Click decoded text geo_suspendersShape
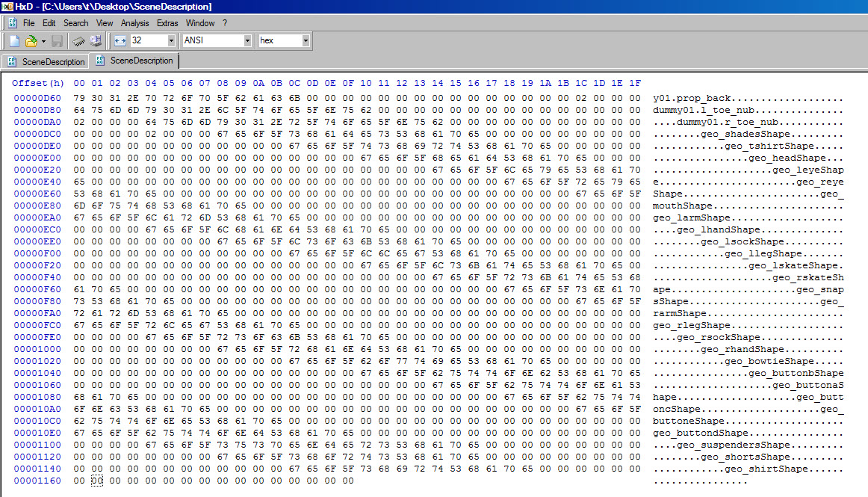868x497 pixels. click(x=734, y=445)
